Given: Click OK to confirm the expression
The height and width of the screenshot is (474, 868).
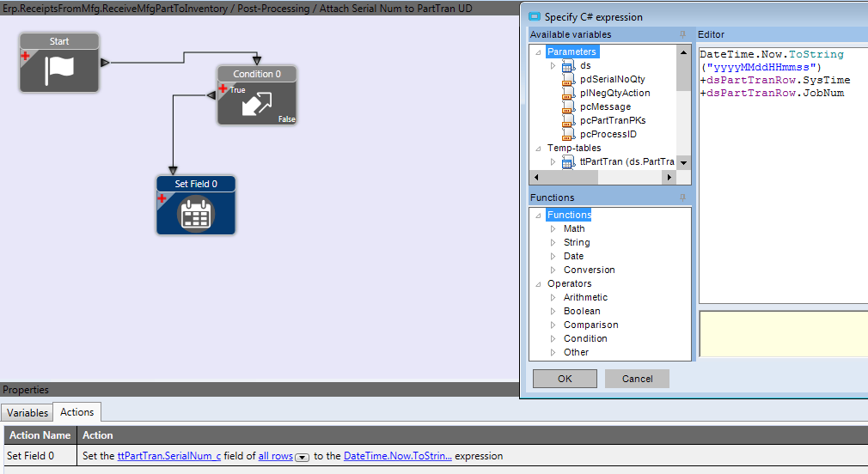Looking at the screenshot, I should [565, 379].
